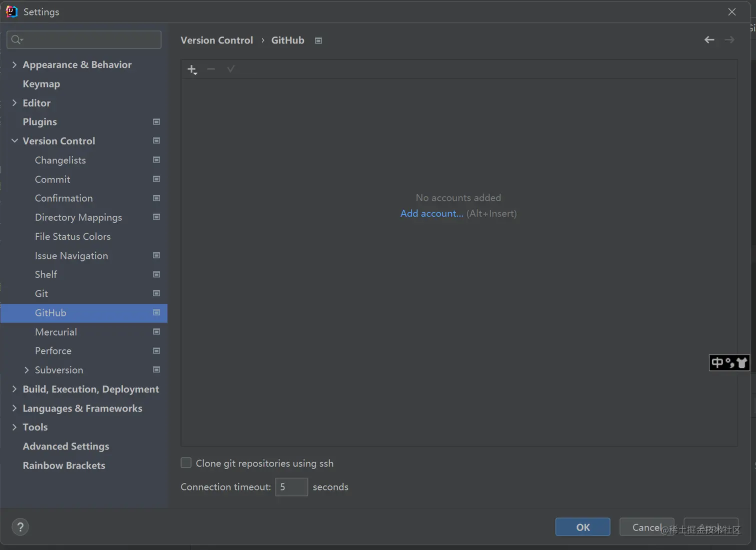Click project settings icon on GitHub row
The image size is (756, 550).
[x=156, y=312]
